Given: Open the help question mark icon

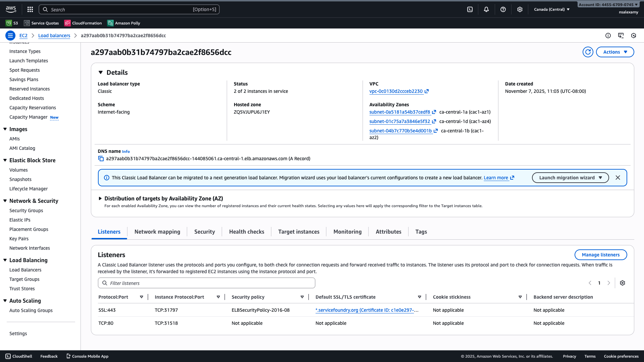Looking at the screenshot, I should (x=503, y=9).
